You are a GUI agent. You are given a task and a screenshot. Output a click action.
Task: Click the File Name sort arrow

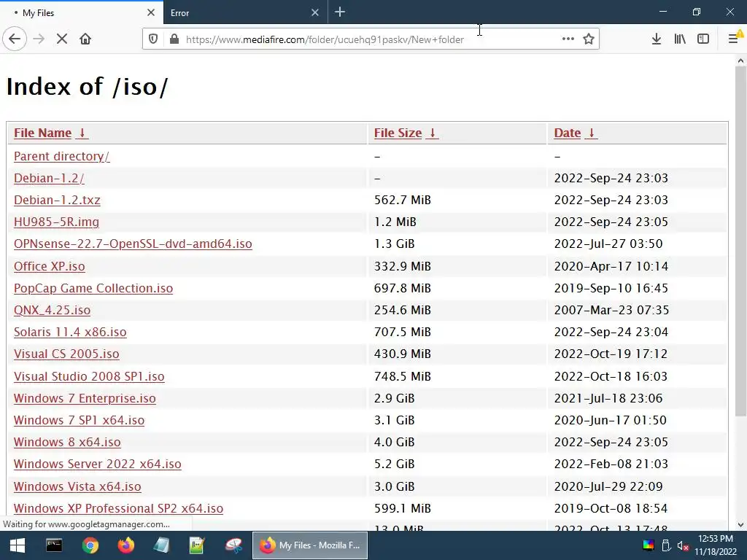(x=82, y=133)
